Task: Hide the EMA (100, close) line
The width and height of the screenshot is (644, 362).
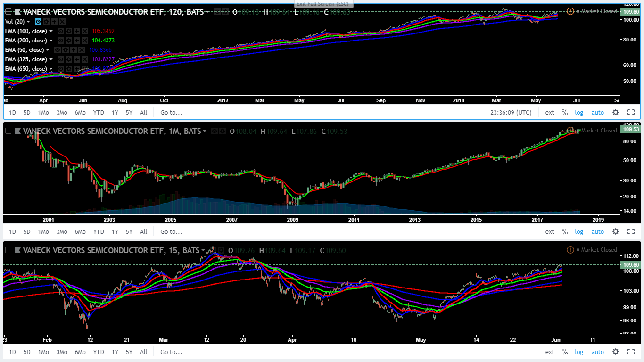Action: [60, 31]
